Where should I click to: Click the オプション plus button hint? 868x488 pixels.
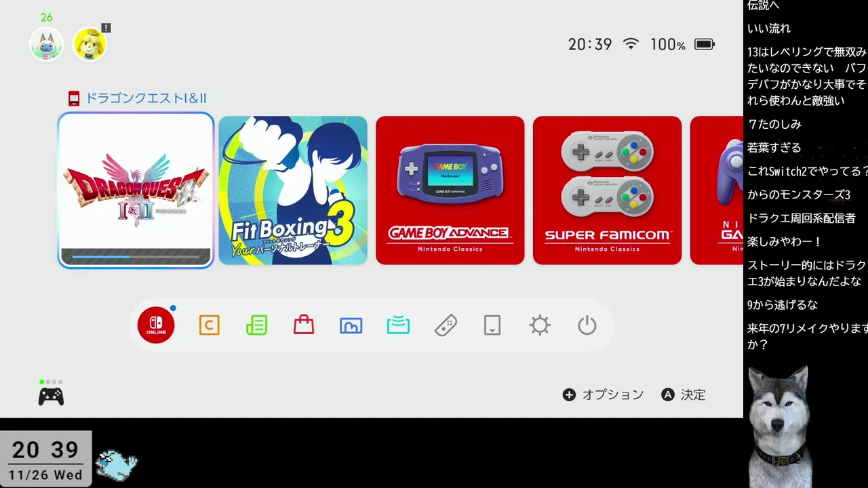[x=603, y=394]
